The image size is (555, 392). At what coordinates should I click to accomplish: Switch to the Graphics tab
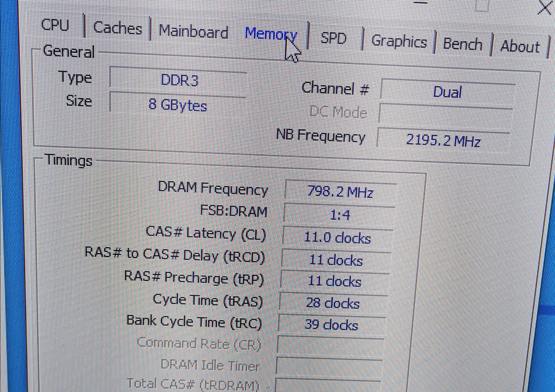(x=399, y=42)
